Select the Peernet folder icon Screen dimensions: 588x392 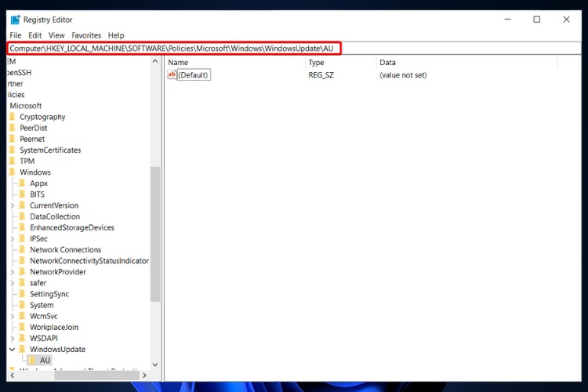point(12,139)
